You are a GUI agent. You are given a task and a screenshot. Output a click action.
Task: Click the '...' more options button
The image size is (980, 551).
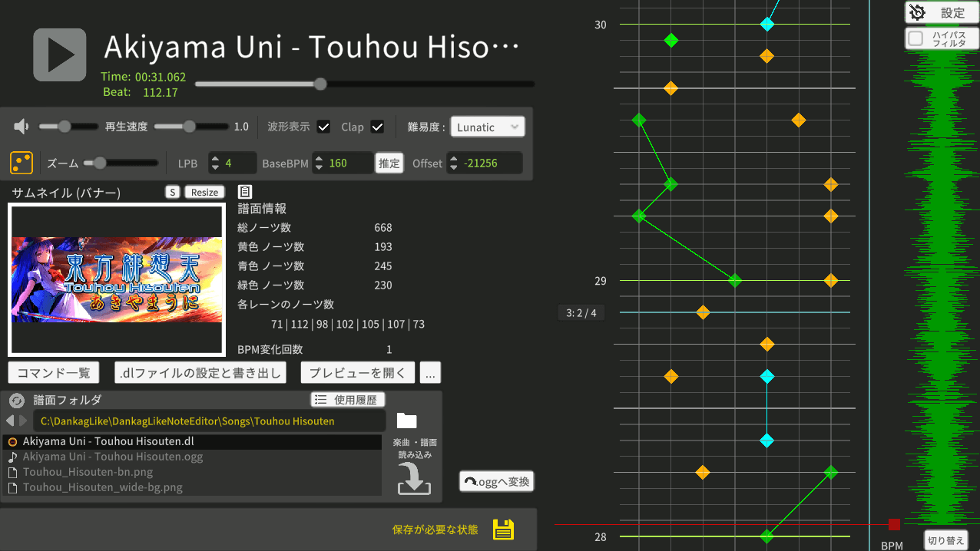coord(430,373)
